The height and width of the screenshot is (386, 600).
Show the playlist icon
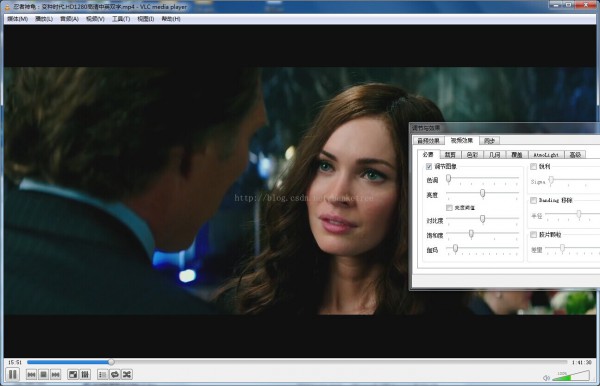[x=102, y=375]
